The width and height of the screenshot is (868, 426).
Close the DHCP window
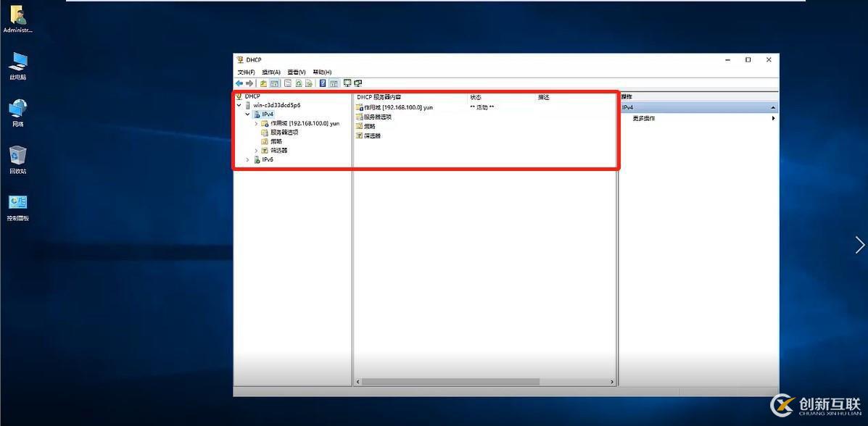769,59
